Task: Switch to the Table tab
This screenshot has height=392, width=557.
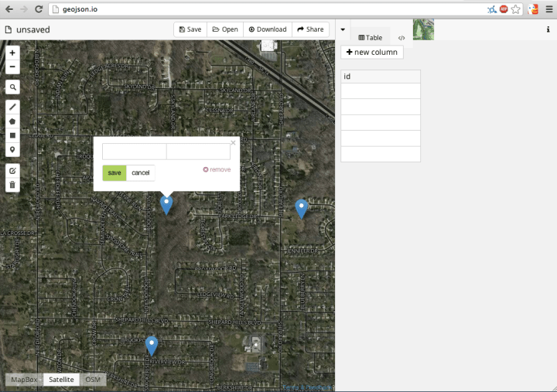Action: [371, 37]
